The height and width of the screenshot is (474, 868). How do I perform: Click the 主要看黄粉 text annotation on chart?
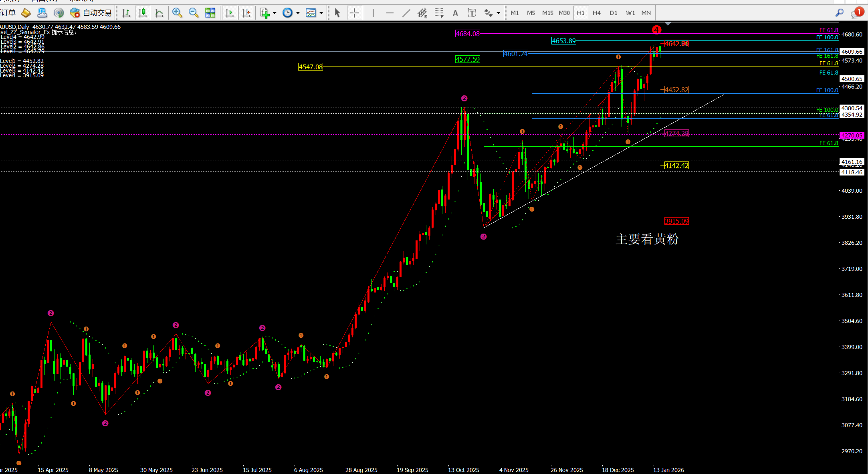click(x=647, y=239)
